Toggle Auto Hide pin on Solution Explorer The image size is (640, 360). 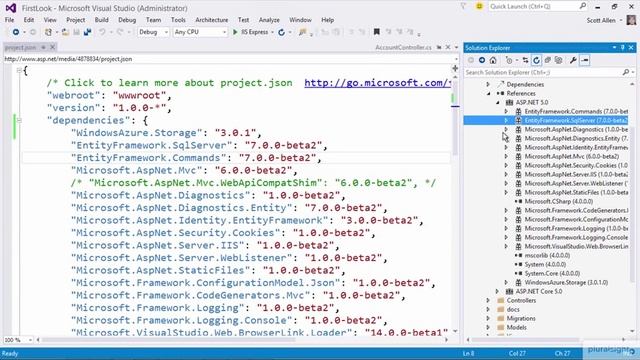click(x=622, y=48)
